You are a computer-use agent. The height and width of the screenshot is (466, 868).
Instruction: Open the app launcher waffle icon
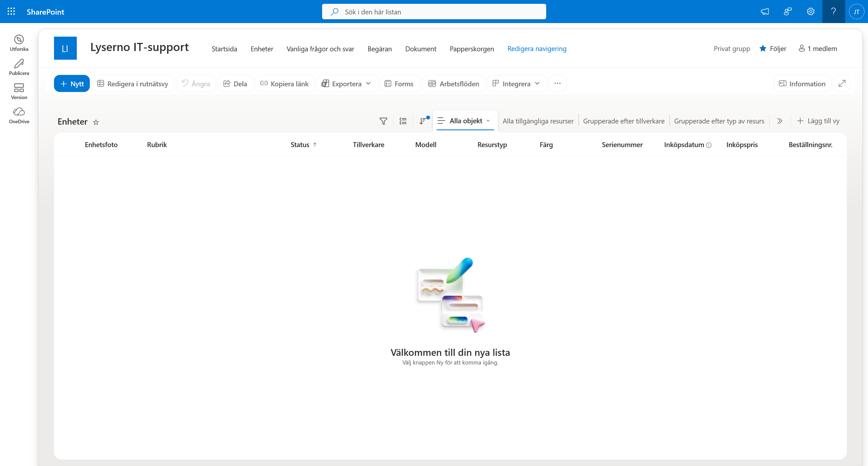tap(11, 11)
